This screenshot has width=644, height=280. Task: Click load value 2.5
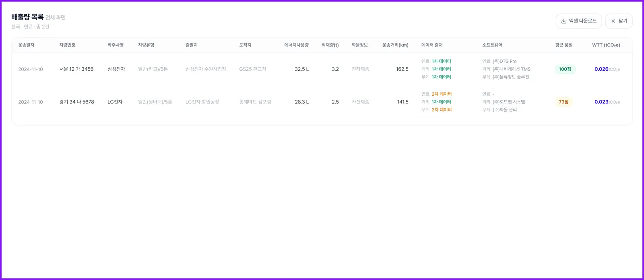point(335,102)
